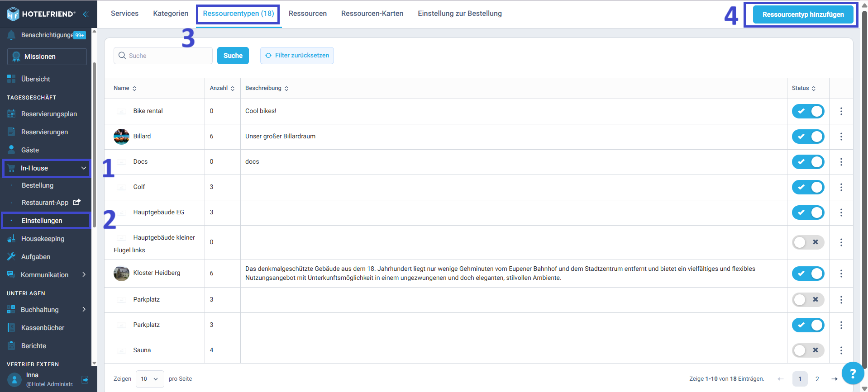Open Restaurant-App external link icon
The image size is (868, 392).
(x=77, y=202)
